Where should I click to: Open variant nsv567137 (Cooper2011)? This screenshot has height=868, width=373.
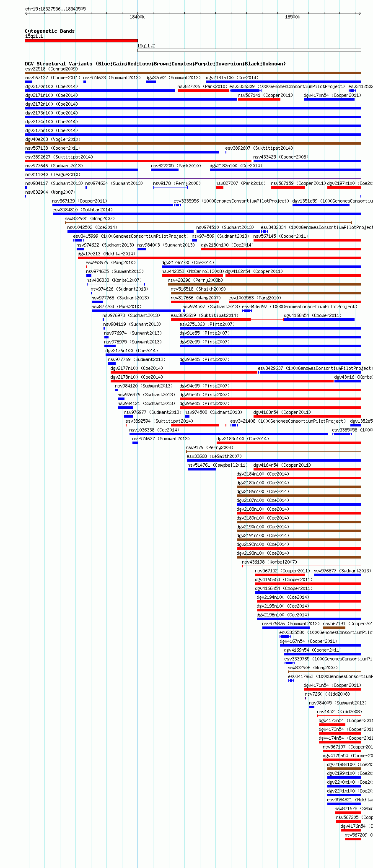[53, 78]
